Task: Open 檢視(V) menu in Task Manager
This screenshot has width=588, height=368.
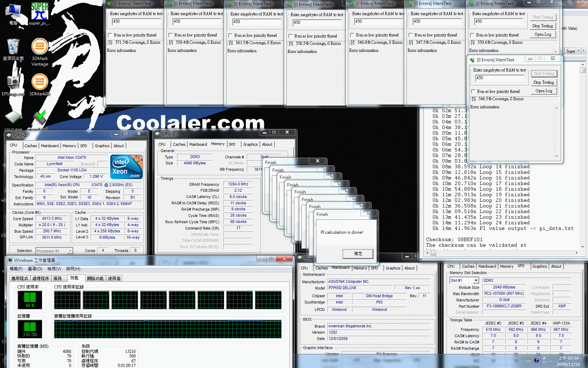Action: pyautogui.click(x=54, y=269)
